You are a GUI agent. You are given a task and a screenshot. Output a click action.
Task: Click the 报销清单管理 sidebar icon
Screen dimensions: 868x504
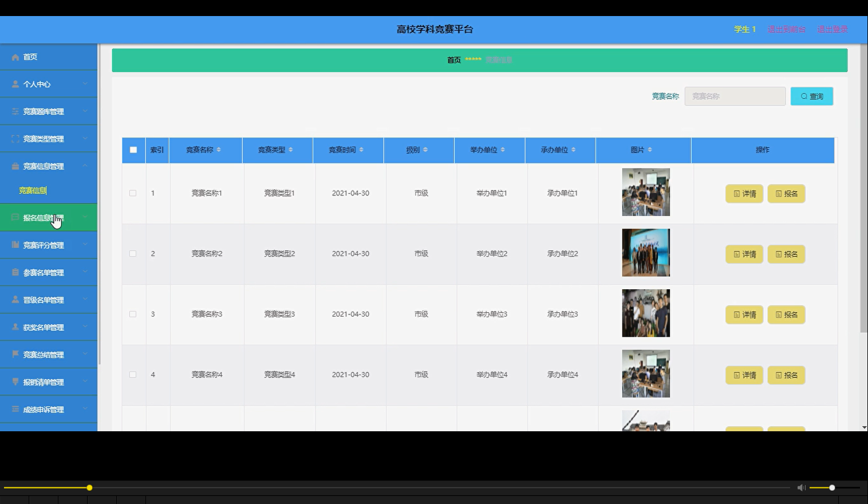click(15, 382)
